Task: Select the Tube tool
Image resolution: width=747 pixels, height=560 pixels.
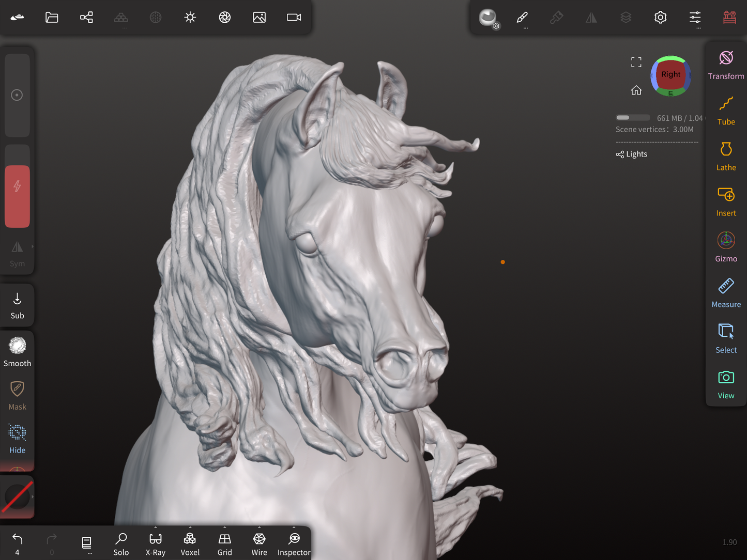Action: point(726,111)
